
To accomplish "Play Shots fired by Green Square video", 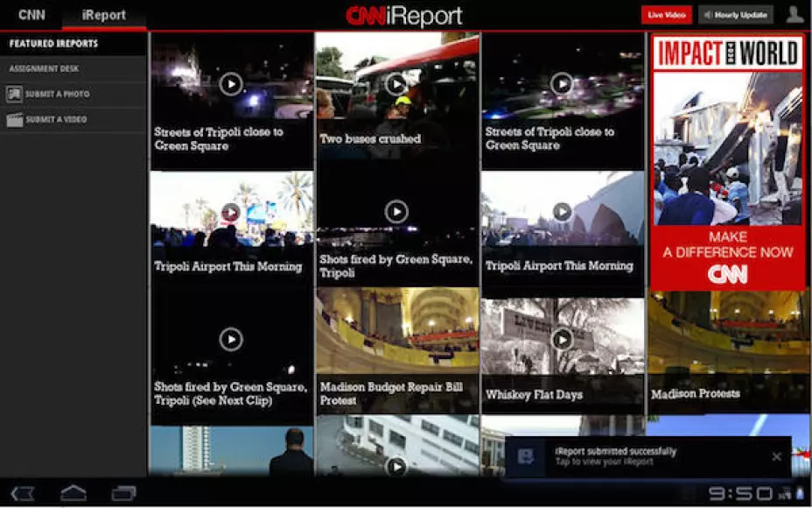I will pyautogui.click(x=395, y=214).
